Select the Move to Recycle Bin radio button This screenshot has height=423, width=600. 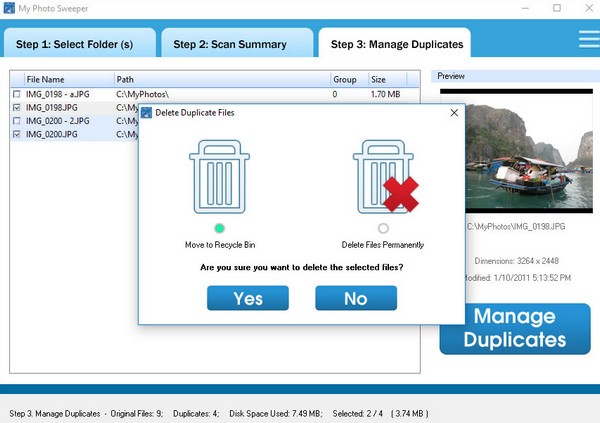click(219, 228)
